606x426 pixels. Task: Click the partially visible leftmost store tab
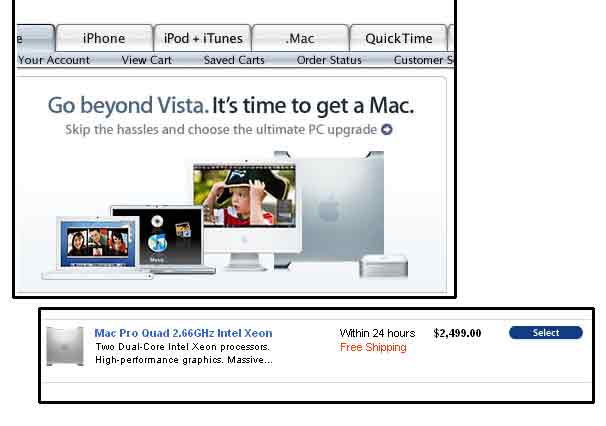[35, 38]
